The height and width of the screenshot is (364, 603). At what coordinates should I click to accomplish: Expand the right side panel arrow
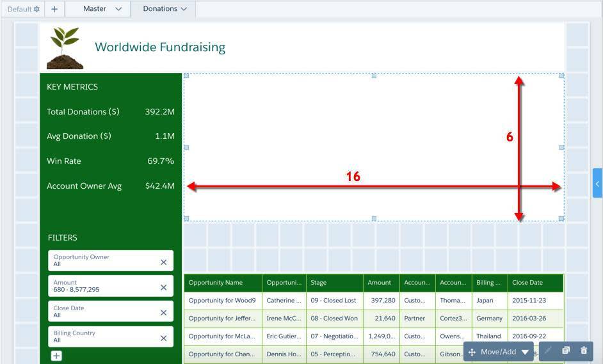click(597, 183)
